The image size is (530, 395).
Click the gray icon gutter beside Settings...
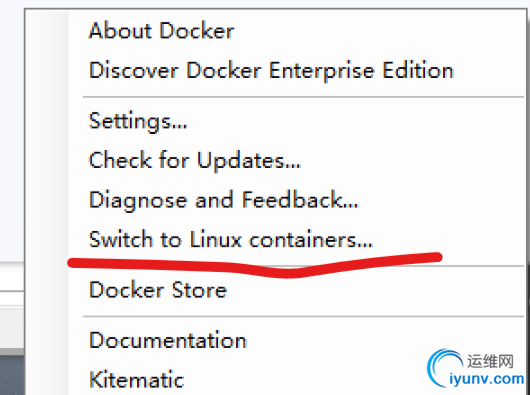[x=47, y=121]
